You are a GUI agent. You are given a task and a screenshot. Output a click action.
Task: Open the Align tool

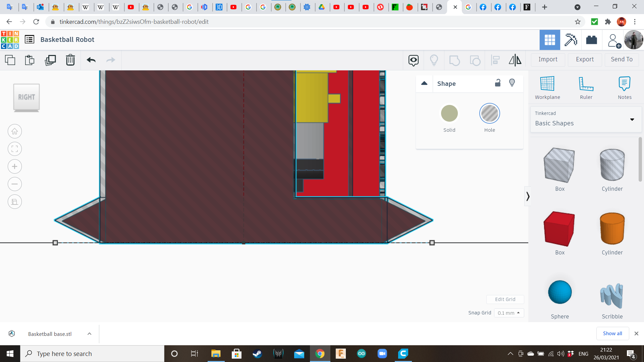pos(495,60)
